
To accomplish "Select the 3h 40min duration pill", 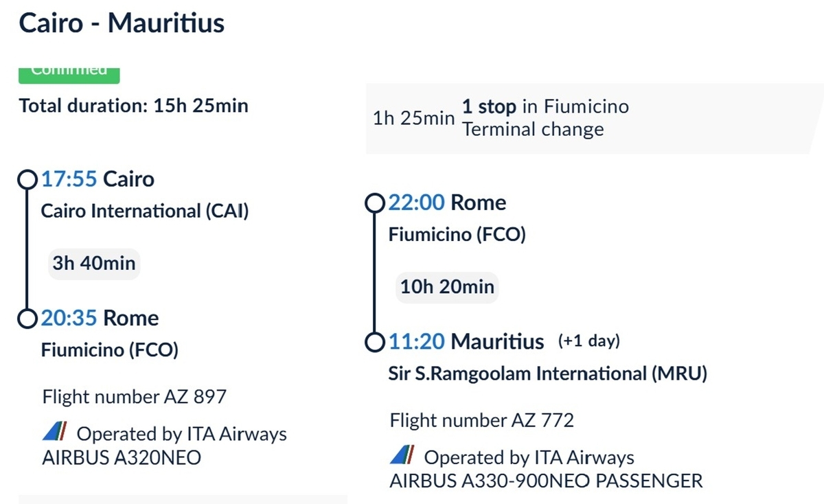I will 94,263.
